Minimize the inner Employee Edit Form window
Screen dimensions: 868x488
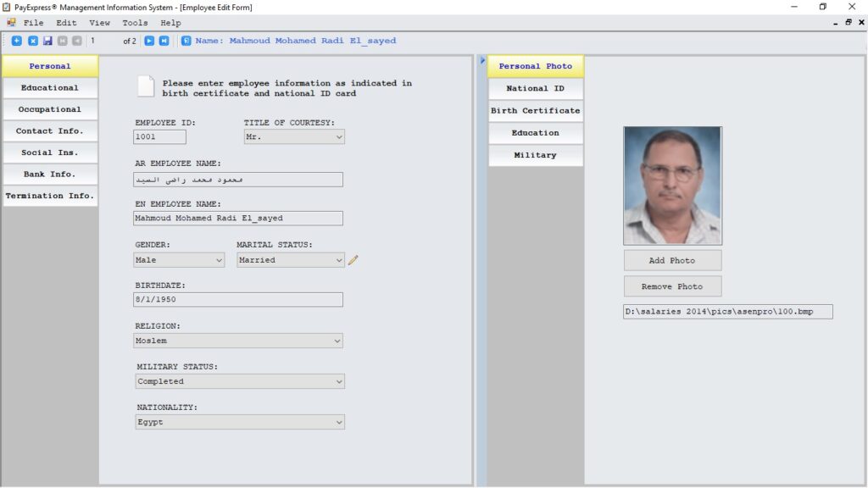tap(835, 23)
